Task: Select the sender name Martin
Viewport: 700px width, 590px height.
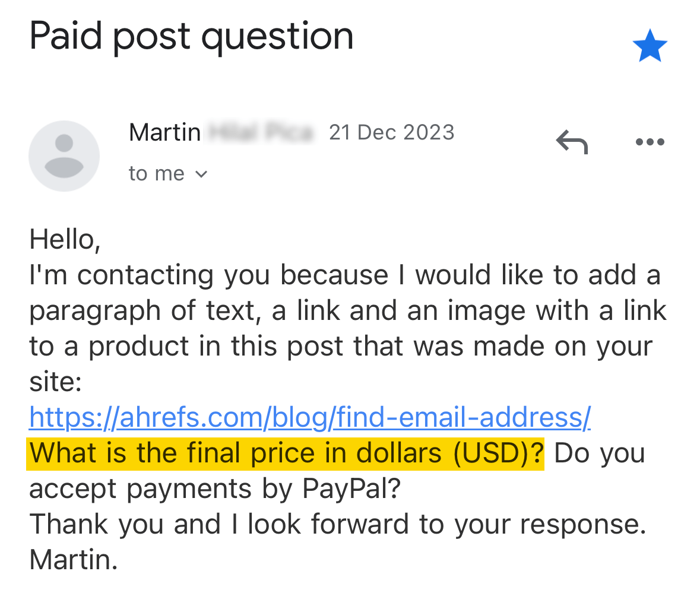Action: point(164,132)
